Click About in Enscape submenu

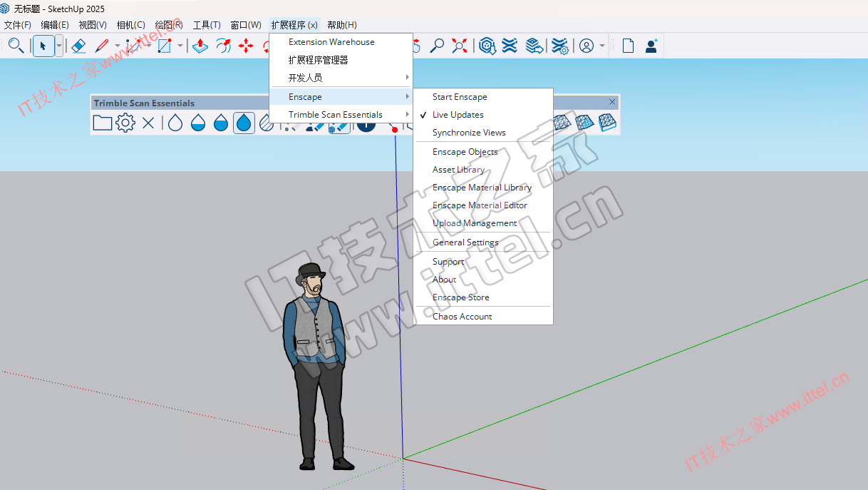(x=484, y=280)
